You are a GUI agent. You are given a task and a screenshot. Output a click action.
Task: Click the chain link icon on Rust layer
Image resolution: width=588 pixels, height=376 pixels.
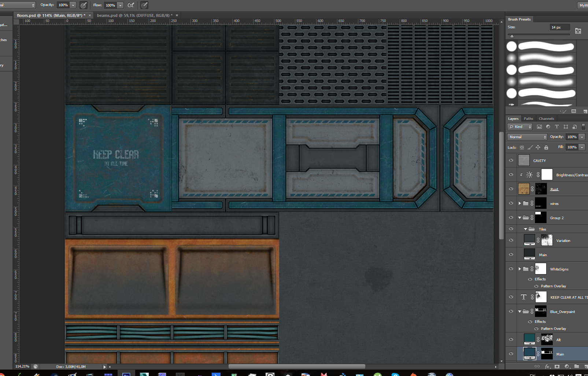[x=532, y=189]
